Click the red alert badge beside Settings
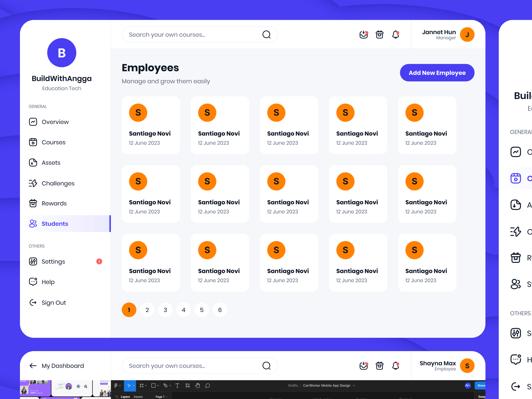This screenshot has height=399, width=532. pyautogui.click(x=99, y=261)
